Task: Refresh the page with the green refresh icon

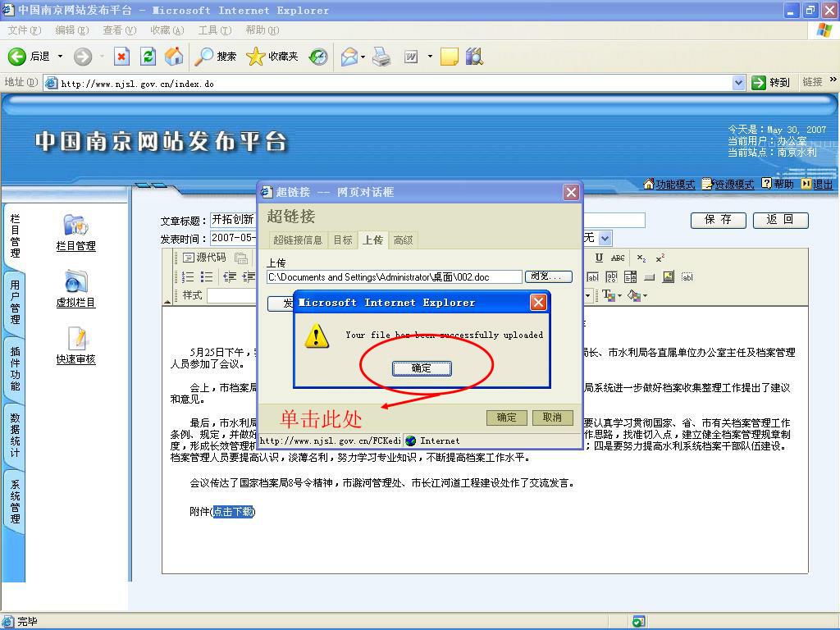Action: coord(148,57)
